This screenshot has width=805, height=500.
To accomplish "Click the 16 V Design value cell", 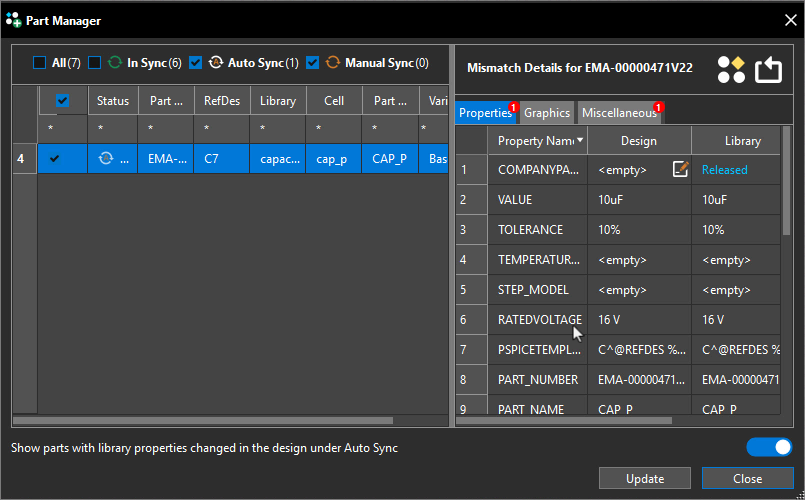I will tap(639, 319).
